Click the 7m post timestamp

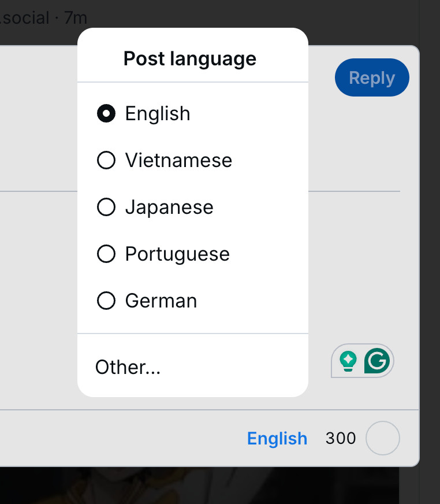point(76,18)
